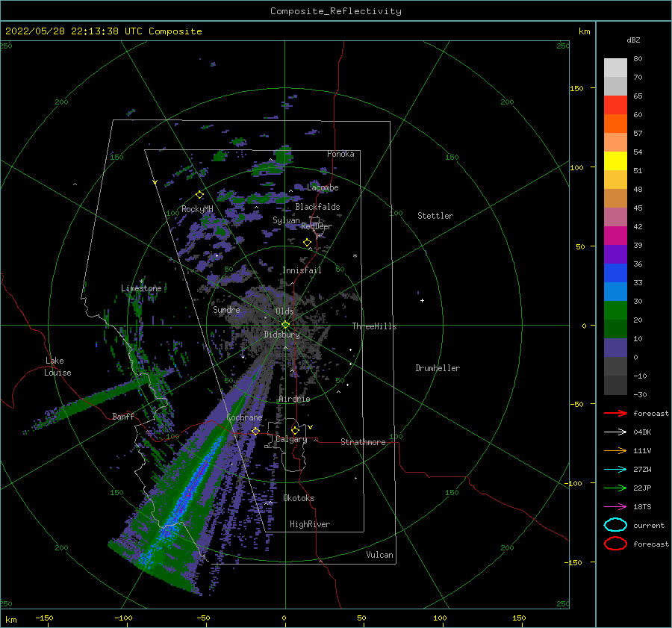Click the green echo cluster left of Ponoka
The width and height of the screenshot is (672, 628).
tap(283, 155)
